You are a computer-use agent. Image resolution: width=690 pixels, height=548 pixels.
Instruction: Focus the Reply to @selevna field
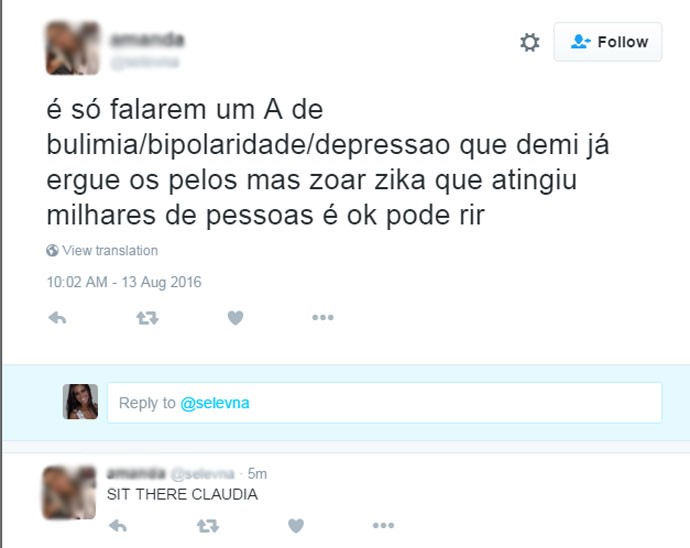pos(385,403)
